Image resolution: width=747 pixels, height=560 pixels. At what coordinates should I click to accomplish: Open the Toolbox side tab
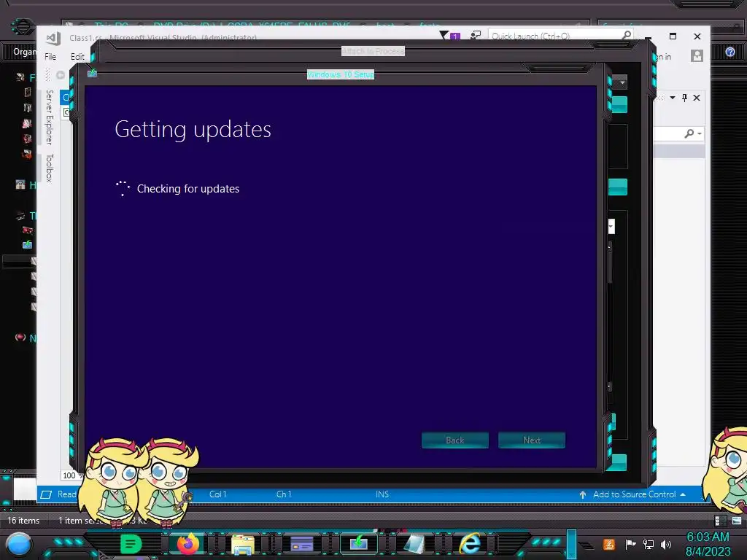pos(49,168)
